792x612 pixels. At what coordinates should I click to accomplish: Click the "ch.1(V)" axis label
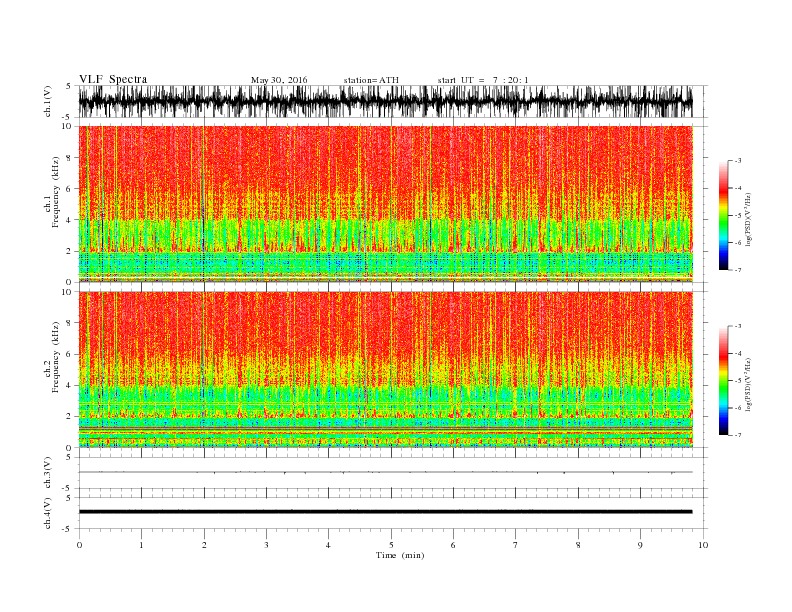(x=48, y=101)
